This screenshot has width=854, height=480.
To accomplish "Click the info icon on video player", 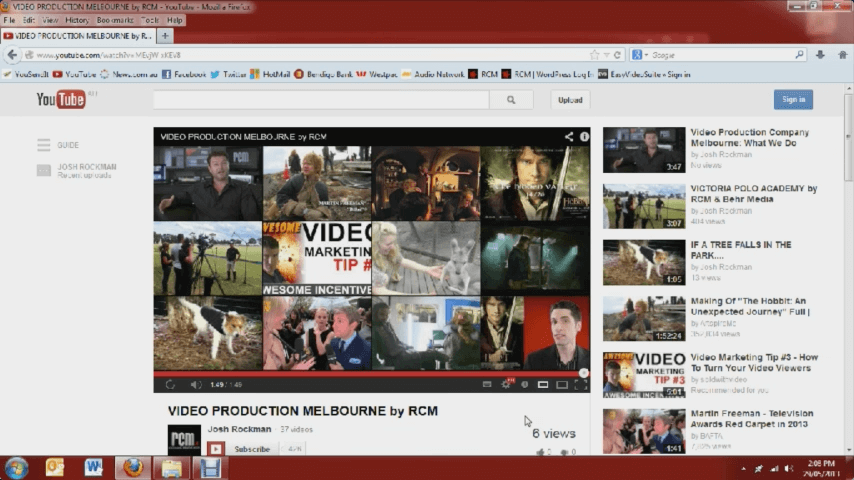I will coord(584,137).
